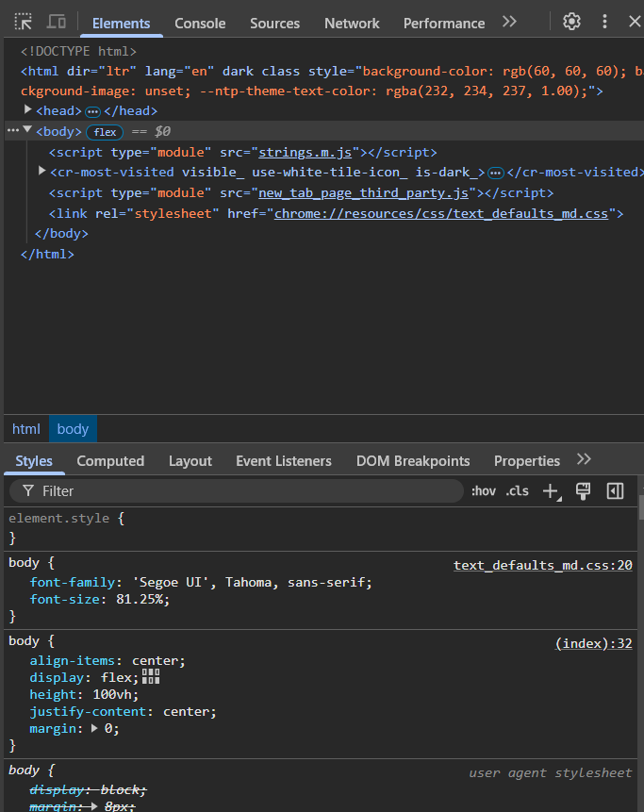This screenshot has height=812, width=644.
Task: Open the Properties pane tab
Action: (x=527, y=461)
